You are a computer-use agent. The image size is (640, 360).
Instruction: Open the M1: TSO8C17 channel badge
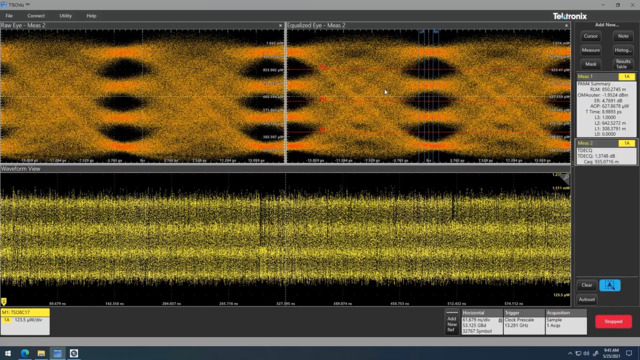pos(25,322)
